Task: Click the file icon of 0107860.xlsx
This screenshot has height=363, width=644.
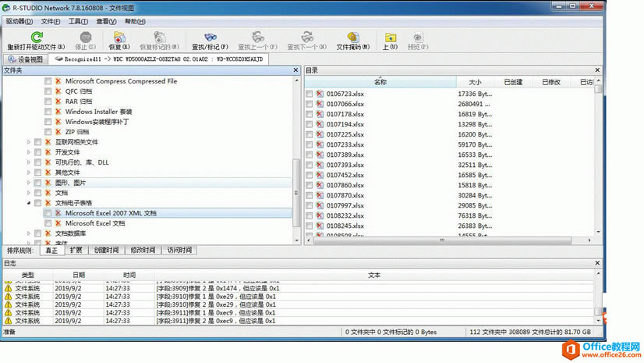Action: 319,185
